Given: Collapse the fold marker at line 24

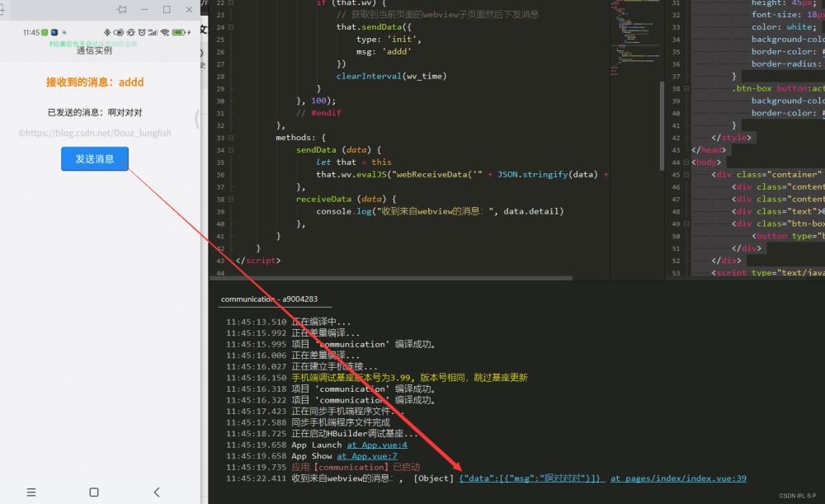Looking at the screenshot, I should 231,27.
